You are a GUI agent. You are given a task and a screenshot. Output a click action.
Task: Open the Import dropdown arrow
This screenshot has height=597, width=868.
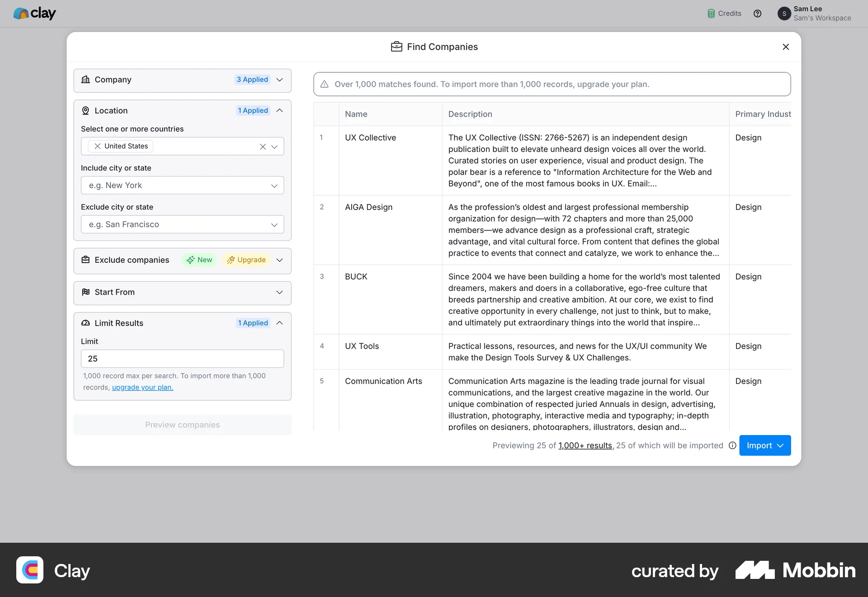point(780,445)
